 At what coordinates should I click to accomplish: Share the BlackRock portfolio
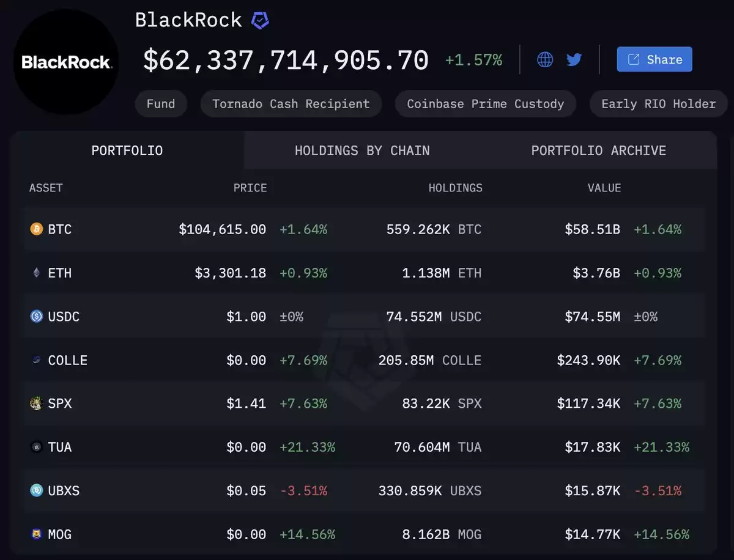(x=654, y=59)
